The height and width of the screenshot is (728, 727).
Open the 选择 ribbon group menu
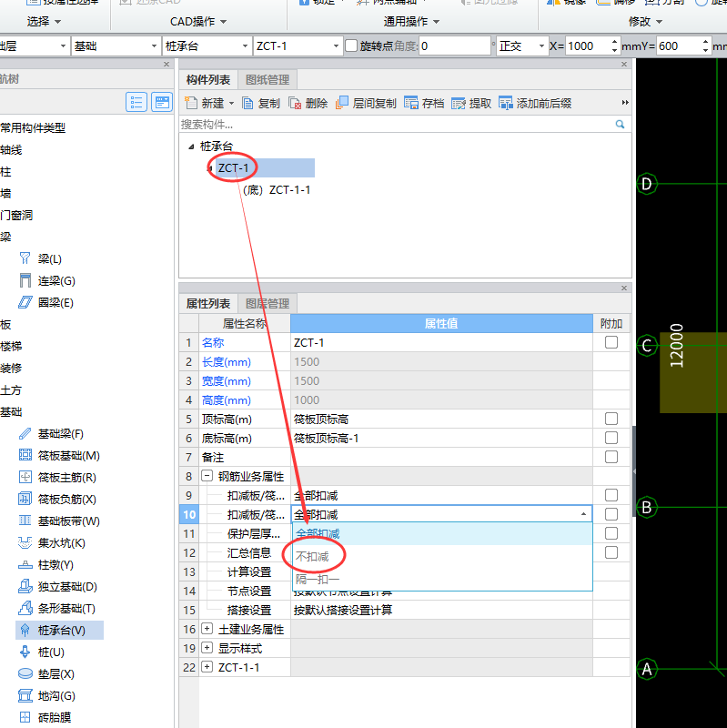[x=44, y=21]
